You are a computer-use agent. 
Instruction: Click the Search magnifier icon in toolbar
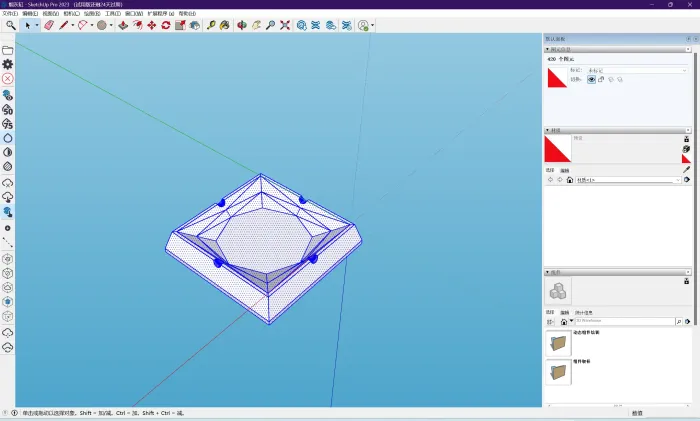(x=10, y=25)
